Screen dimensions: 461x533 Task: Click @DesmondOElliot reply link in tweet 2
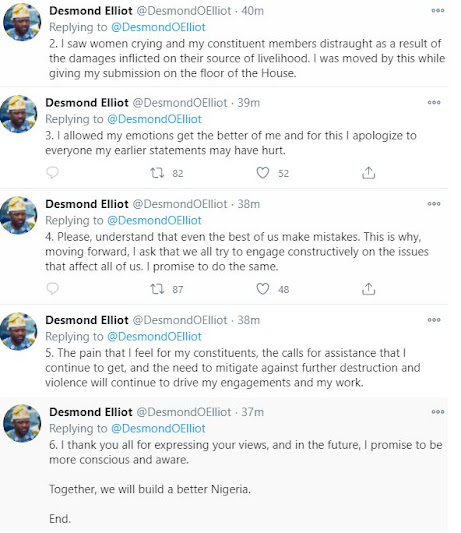(158, 27)
